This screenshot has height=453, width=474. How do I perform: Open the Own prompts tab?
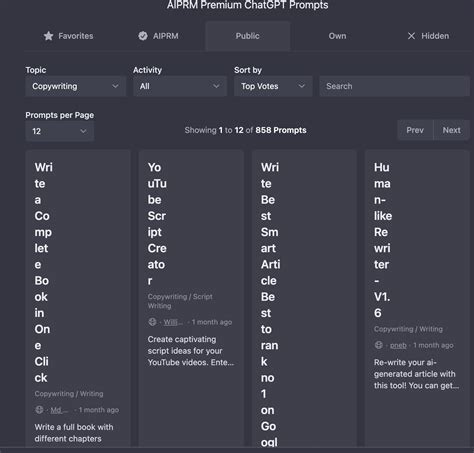pos(337,36)
